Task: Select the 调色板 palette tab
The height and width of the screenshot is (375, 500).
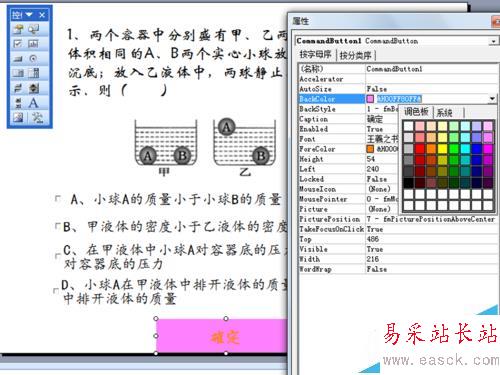Action: coord(416,112)
